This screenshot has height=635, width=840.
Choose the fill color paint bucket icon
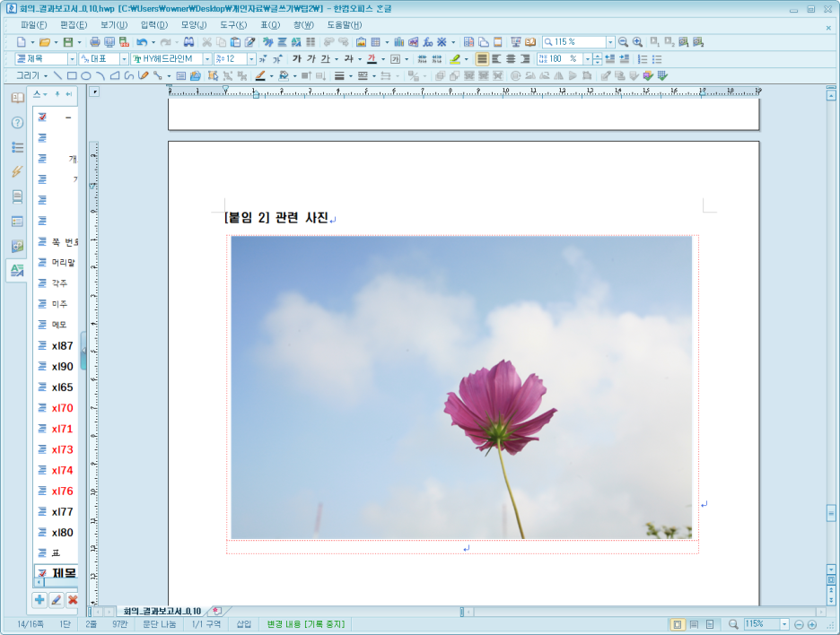pos(284,76)
